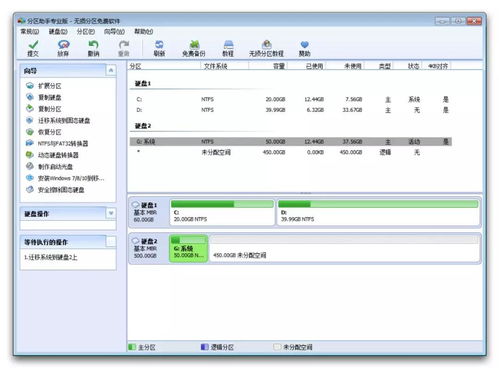Image resolution: width=499 pixels, height=368 pixels.
Task: Select the 450.00GB 未分配空间 block
Action: (x=345, y=248)
